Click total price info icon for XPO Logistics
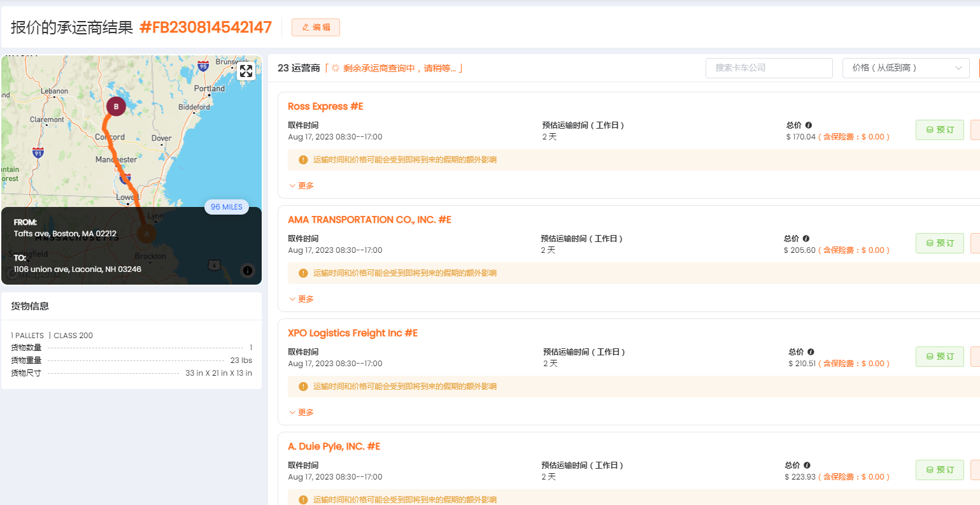 tap(811, 352)
